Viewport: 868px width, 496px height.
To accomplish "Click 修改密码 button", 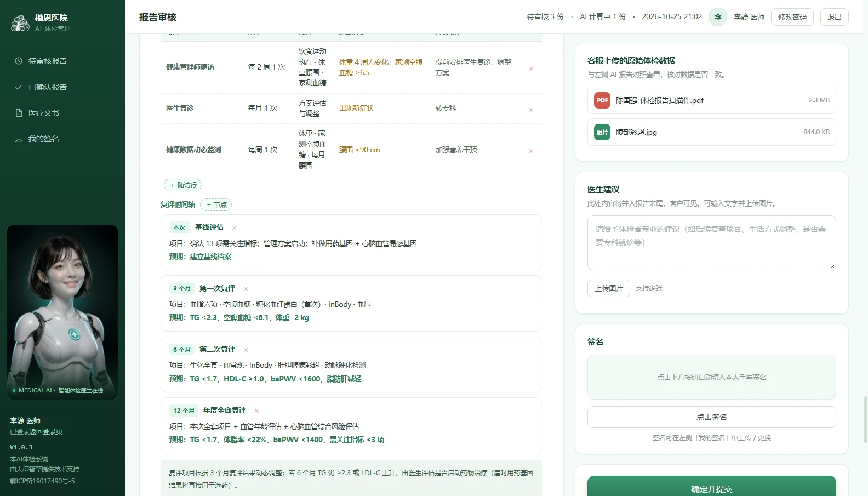I will click(792, 17).
